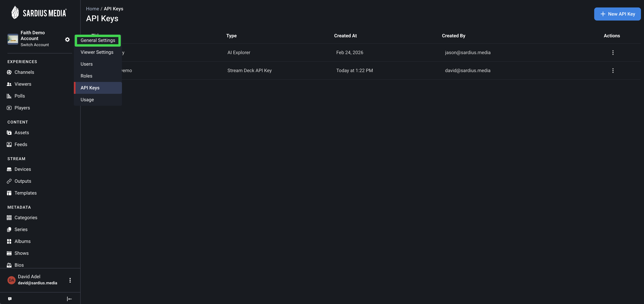Select Viewer Settings from the menu

(x=98, y=52)
